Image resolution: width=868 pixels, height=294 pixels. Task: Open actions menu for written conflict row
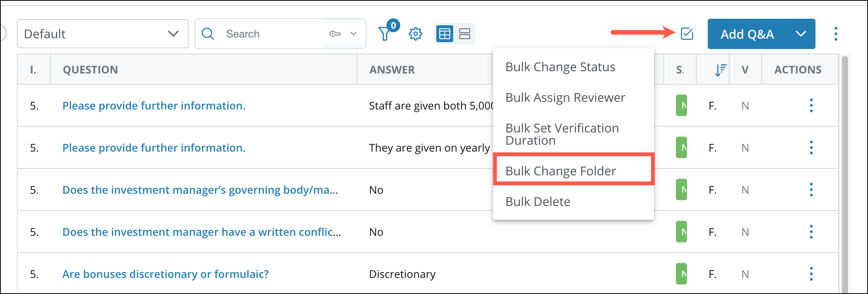(x=811, y=232)
